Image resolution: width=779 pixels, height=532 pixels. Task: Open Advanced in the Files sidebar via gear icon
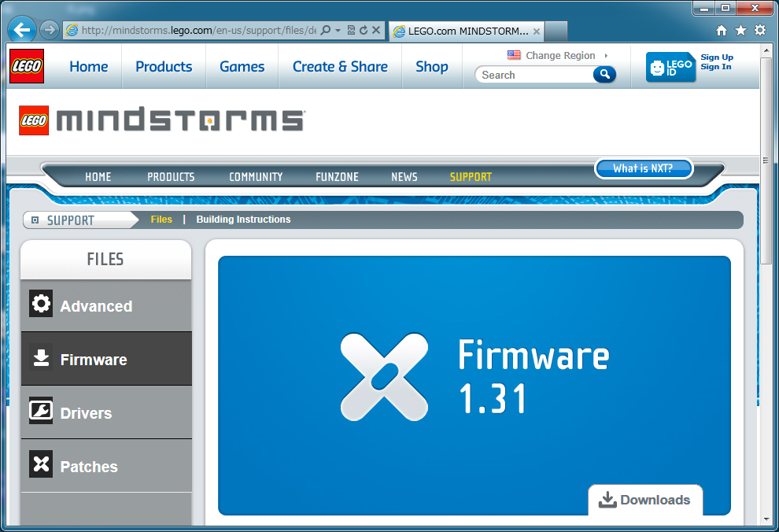41,305
